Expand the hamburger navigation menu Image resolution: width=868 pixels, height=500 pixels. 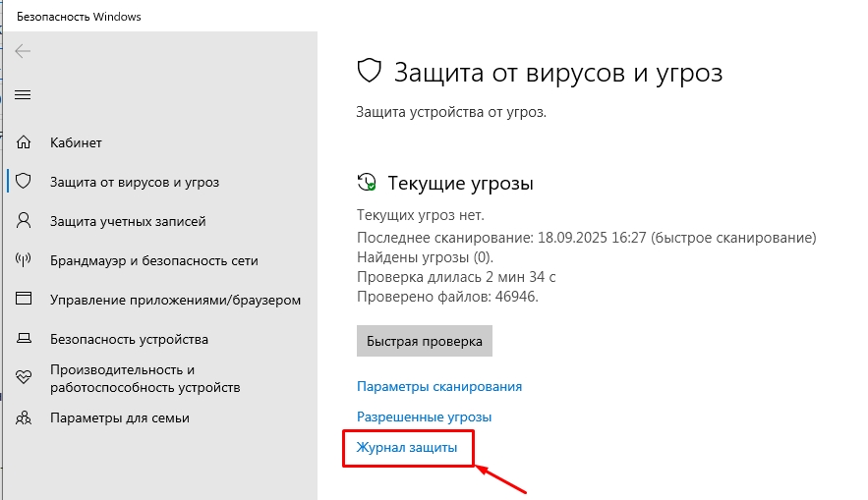pos(23,95)
